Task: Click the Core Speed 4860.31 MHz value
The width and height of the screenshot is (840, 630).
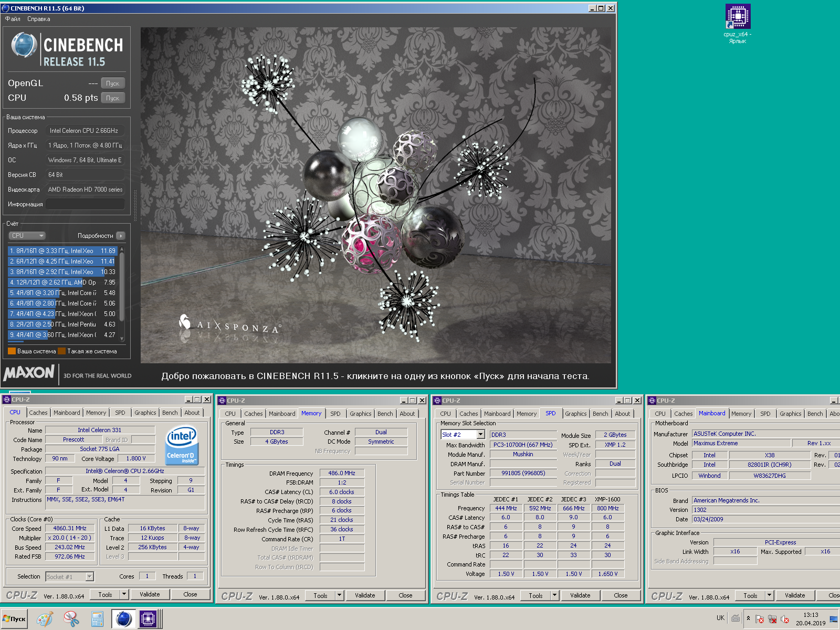Action: point(70,528)
